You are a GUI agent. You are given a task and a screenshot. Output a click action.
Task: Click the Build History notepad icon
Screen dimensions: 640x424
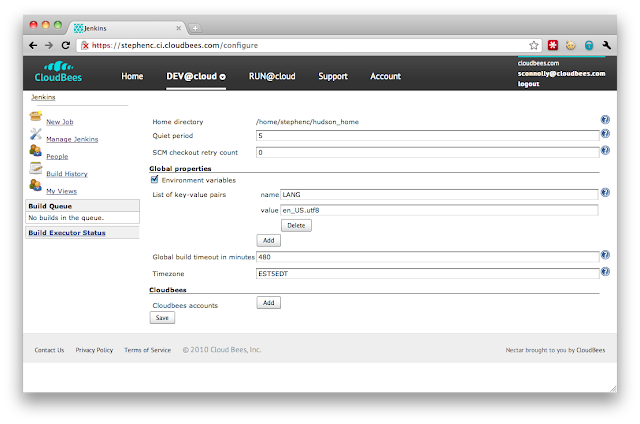click(x=35, y=172)
